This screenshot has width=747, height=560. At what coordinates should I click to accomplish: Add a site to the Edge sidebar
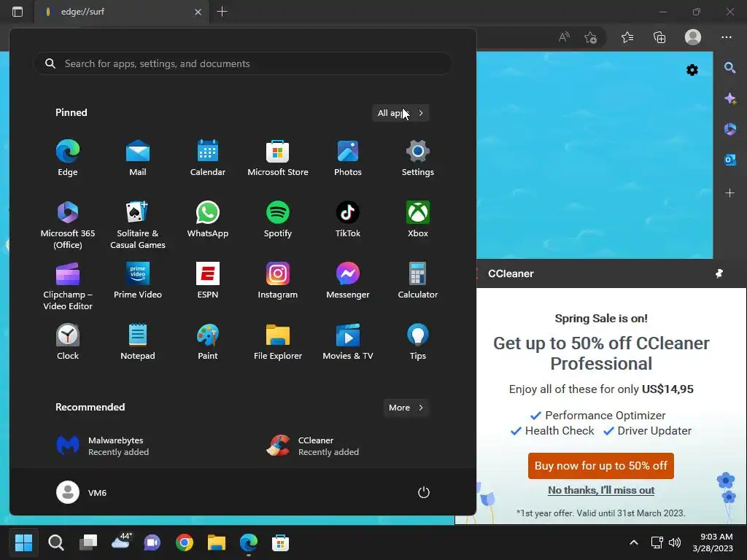[x=729, y=192]
